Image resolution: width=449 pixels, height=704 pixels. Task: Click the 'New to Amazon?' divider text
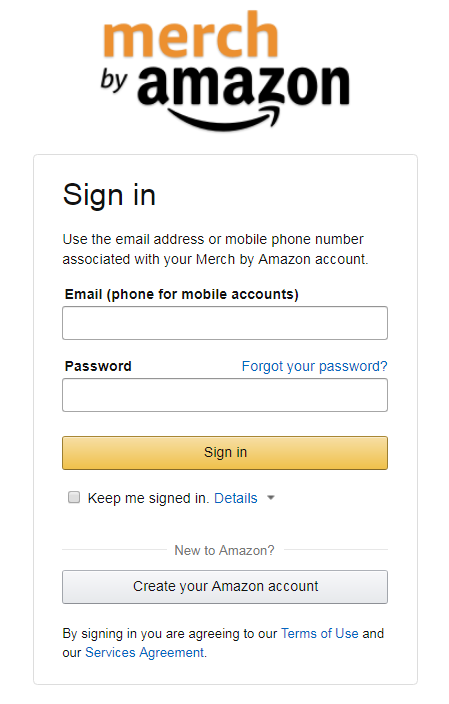[224, 550]
